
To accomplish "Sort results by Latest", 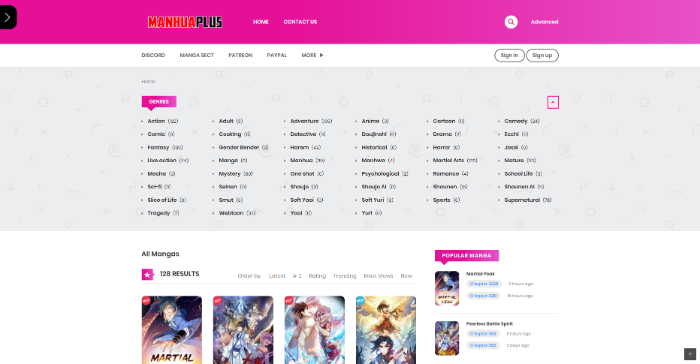I will (x=277, y=276).
